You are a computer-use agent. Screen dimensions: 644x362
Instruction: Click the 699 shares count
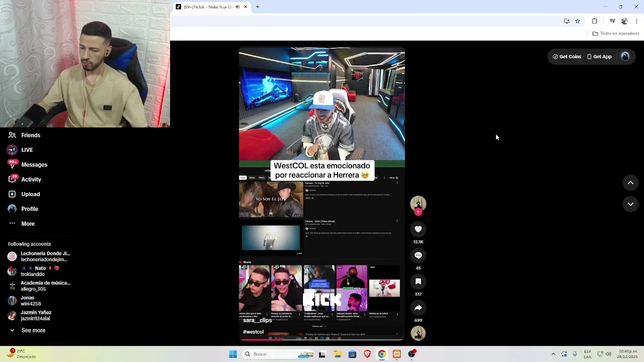[418, 320]
